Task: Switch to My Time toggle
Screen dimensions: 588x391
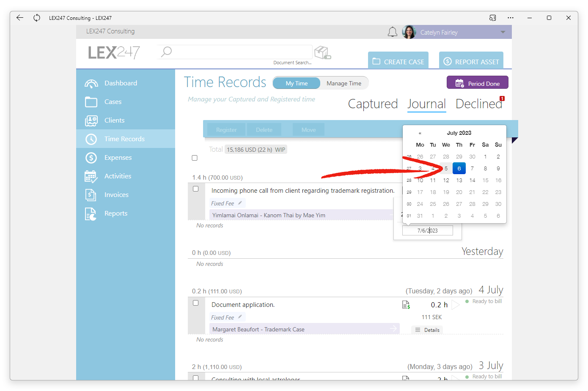Action: (297, 83)
